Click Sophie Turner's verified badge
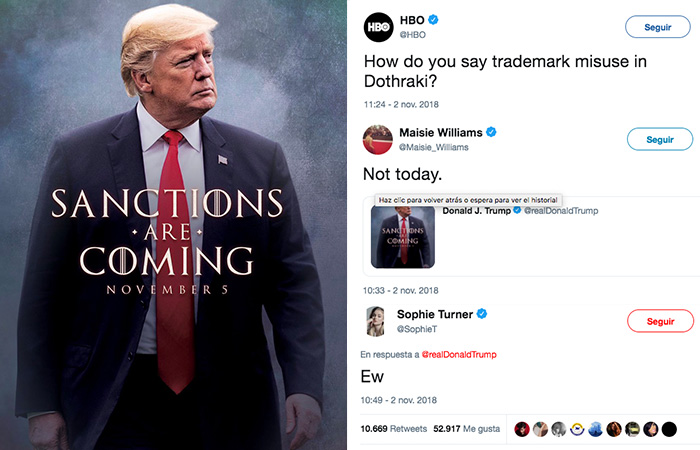This screenshot has height=450, width=700. (482, 314)
